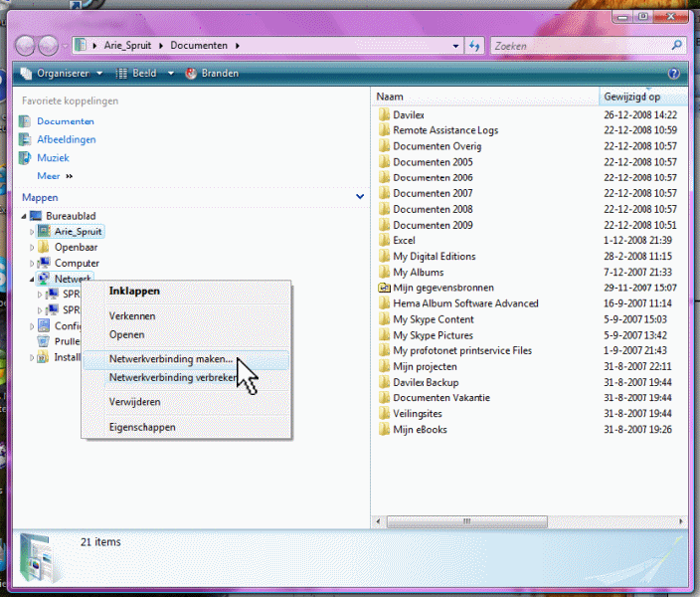
Task: Expand the Openbaar tree node
Action: pos(32,248)
